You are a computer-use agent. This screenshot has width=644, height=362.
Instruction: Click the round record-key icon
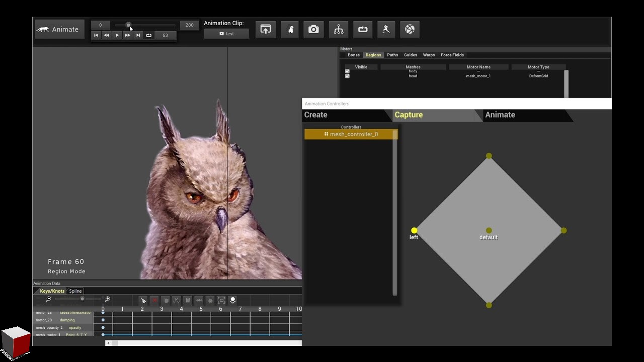pyautogui.click(x=210, y=300)
